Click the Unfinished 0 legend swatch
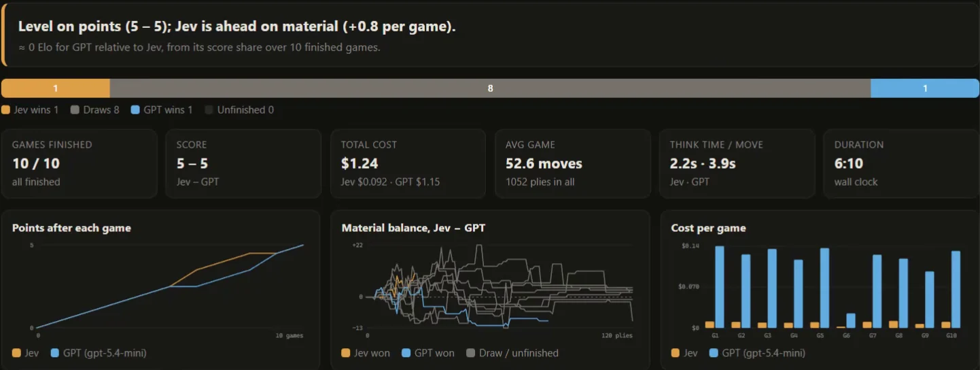The width and height of the screenshot is (980, 370). click(x=209, y=110)
